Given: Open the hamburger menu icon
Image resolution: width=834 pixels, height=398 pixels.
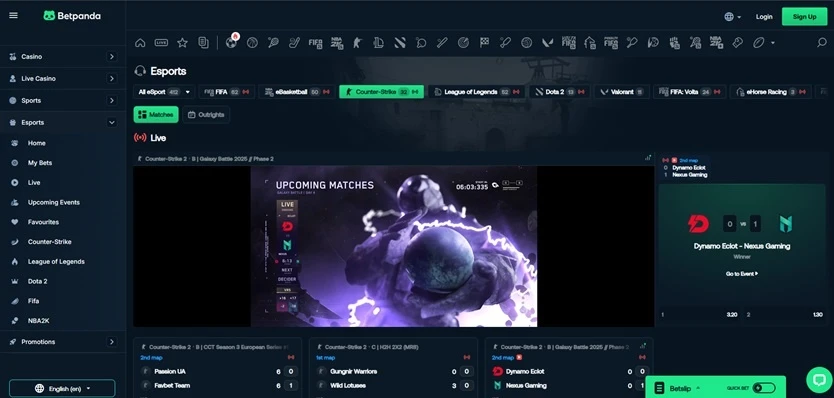Looking at the screenshot, I should click(x=13, y=15).
